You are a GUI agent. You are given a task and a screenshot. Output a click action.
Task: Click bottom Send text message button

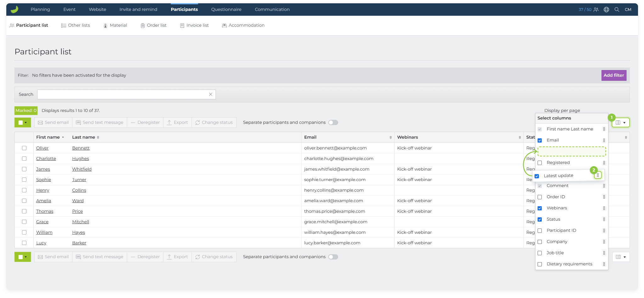(x=99, y=257)
